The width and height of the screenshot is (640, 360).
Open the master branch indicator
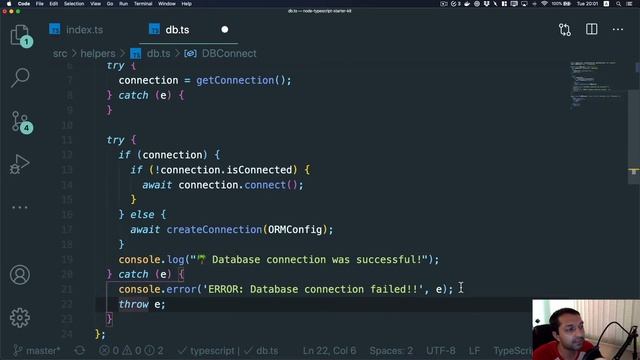pos(38,351)
